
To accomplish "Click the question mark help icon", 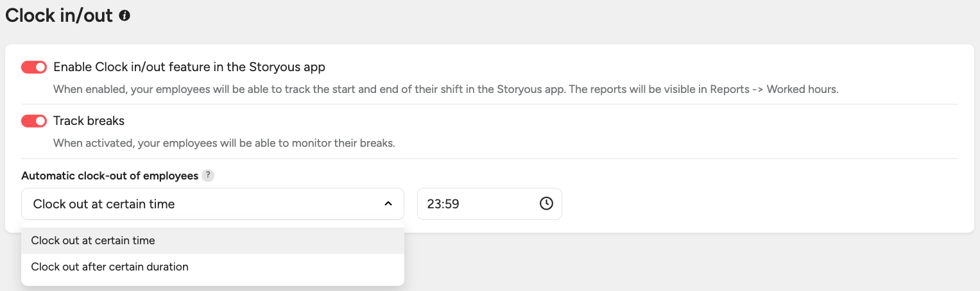I will tap(207, 176).
